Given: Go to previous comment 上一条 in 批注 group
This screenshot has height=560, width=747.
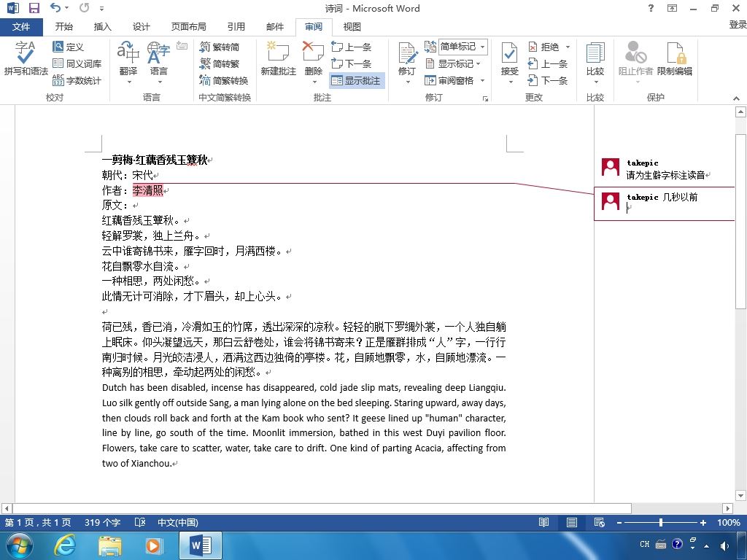Looking at the screenshot, I should (x=351, y=47).
